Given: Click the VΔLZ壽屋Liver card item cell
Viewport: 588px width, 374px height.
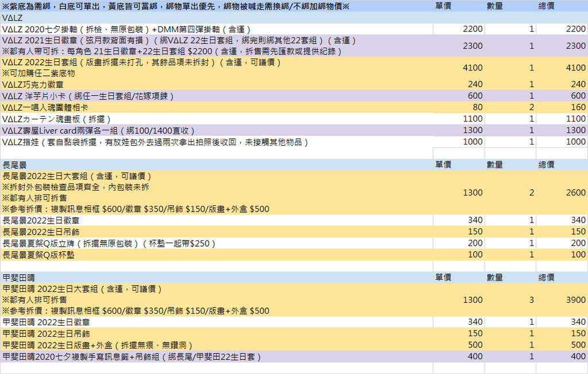Looking at the screenshot, I should tap(216, 130).
